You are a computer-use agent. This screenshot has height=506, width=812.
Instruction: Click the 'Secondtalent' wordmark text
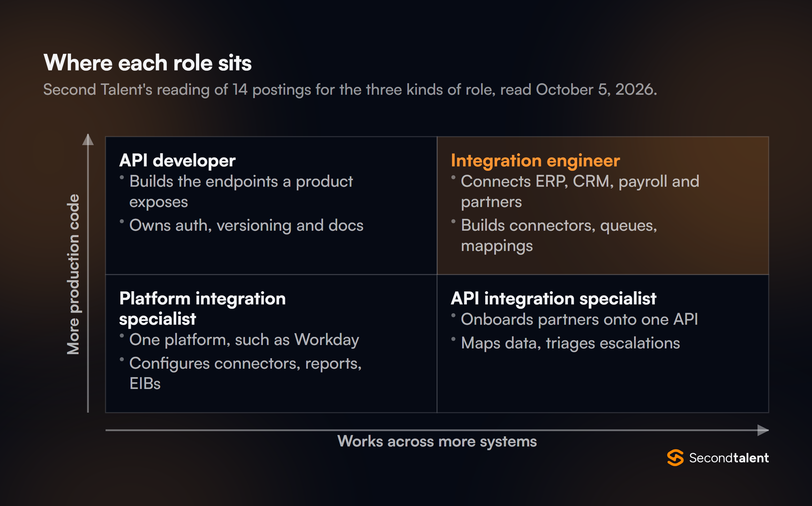pos(729,458)
